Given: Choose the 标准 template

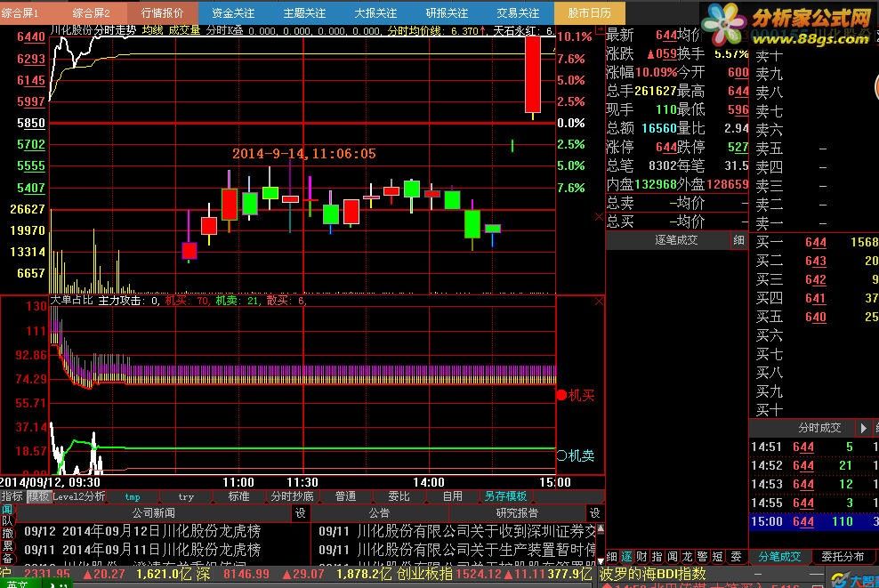Looking at the screenshot, I should 238,496.
